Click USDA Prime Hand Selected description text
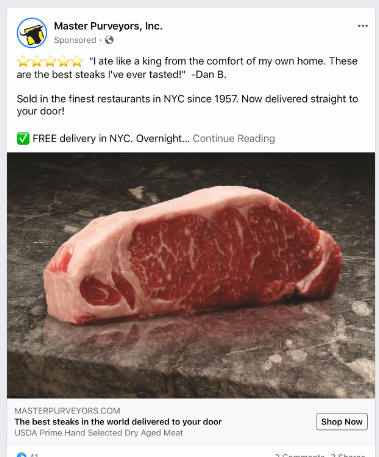The height and width of the screenshot is (457, 379). click(x=99, y=433)
